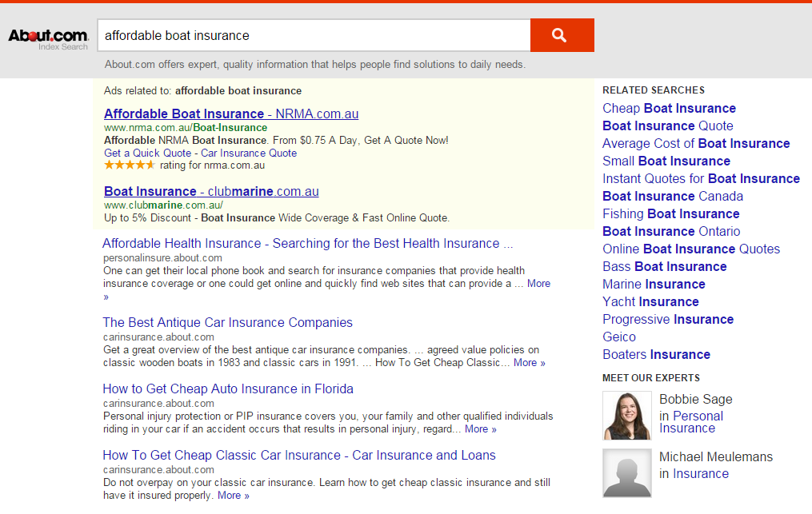Select related search 'Marine Insurance'
This screenshot has width=812, height=514.
point(654,284)
